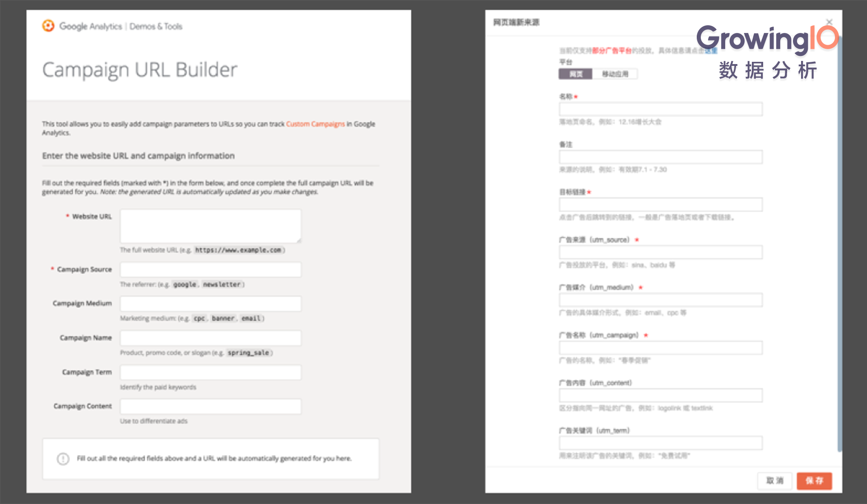Open the 这里 link in platform notice
Image resolution: width=867 pixels, height=504 pixels.
tap(711, 51)
